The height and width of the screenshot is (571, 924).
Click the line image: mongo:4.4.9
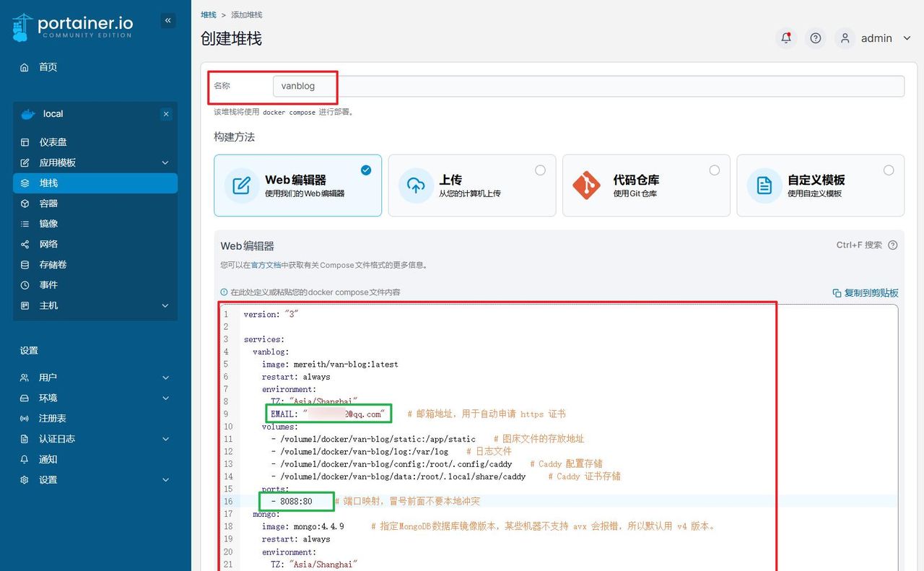pos(303,526)
